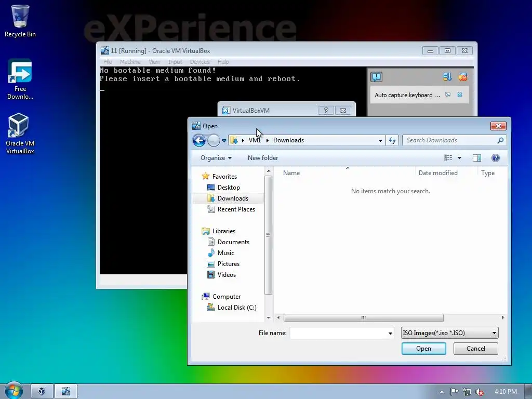
Task: Delete all notifications icon in VirtualBox panel
Action: point(463,77)
